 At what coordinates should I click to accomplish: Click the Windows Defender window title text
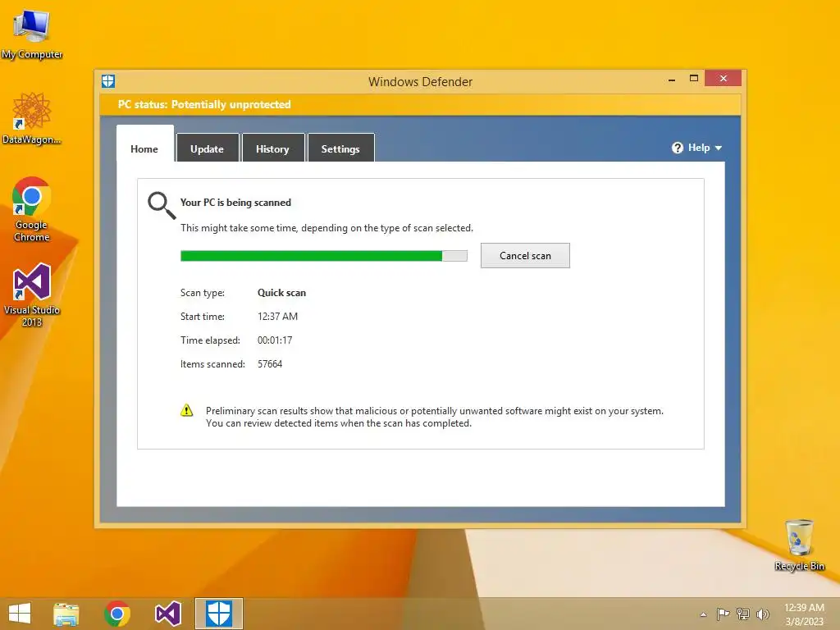[x=421, y=82]
